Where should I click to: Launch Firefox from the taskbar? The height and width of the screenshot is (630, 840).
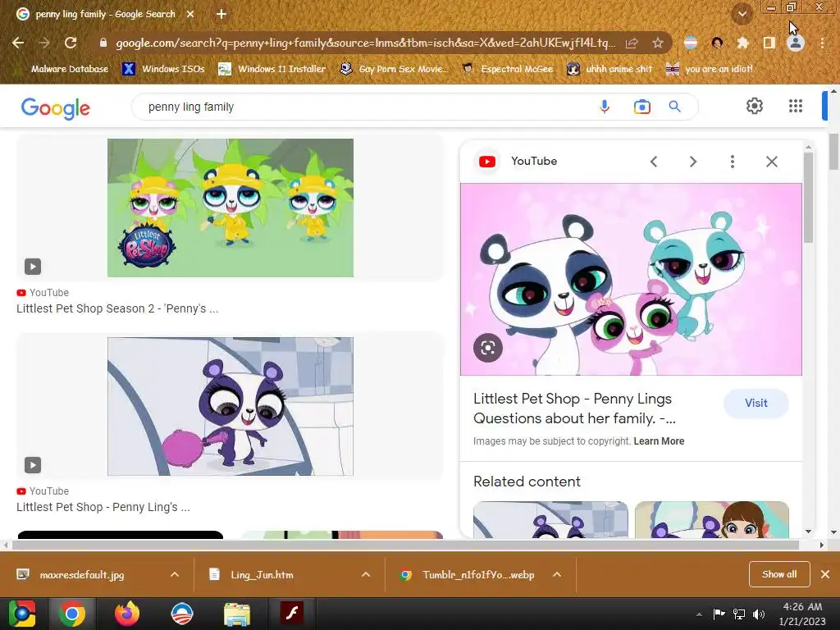pos(127,614)
